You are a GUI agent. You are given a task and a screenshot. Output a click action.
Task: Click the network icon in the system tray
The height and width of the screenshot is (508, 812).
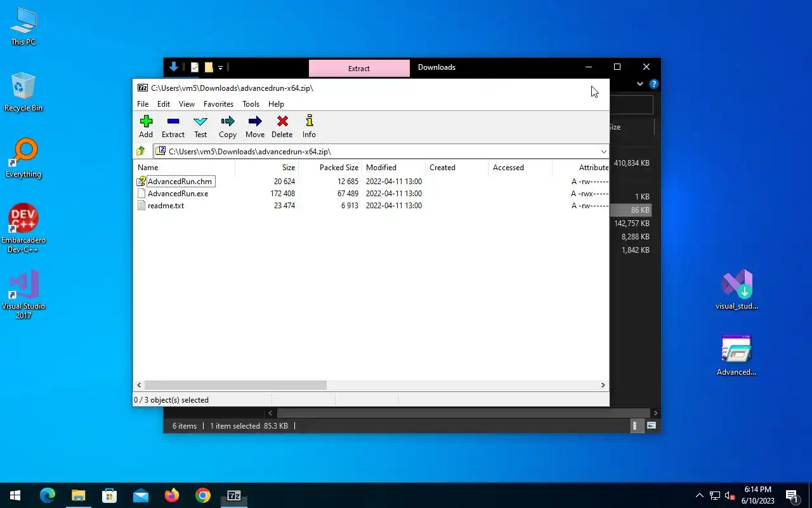(x=715, y=495)
